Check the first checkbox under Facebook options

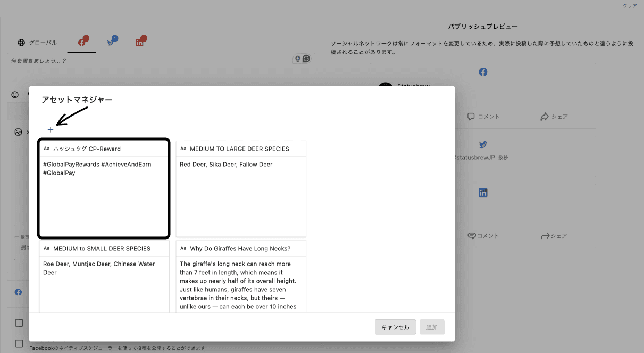[19, 323]
